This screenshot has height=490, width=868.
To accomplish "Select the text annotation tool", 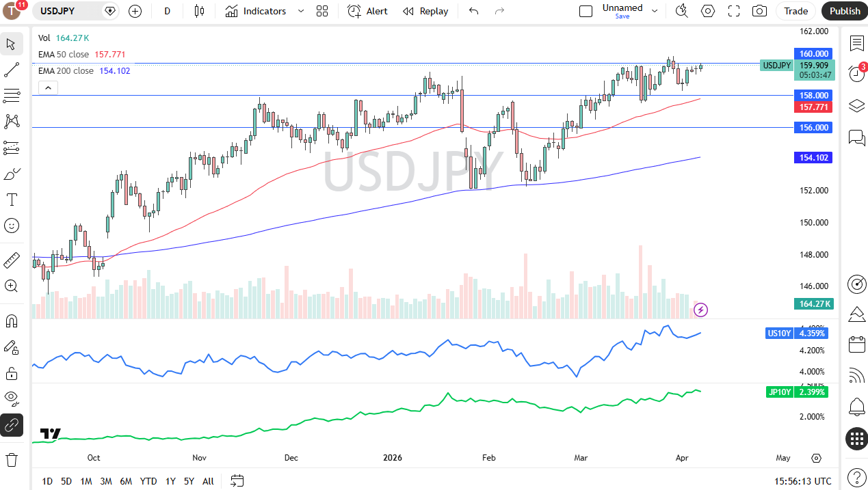I will pyautogui.click(x=11, y=200).
